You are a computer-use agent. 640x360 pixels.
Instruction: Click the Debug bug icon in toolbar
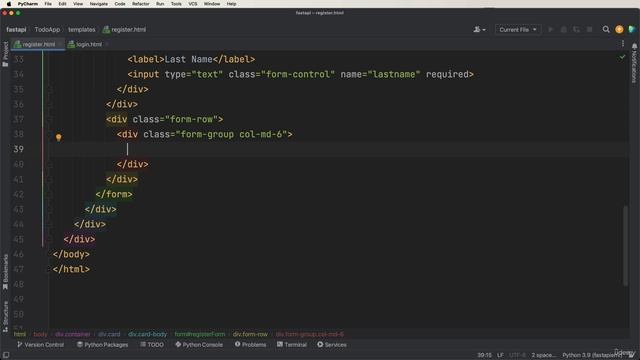click(564, 29)
